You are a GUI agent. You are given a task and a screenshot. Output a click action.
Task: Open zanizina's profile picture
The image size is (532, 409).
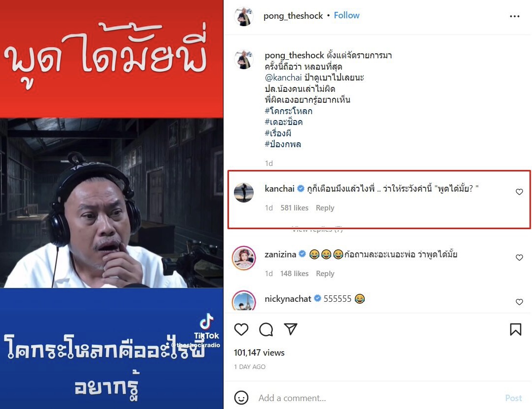pos(244,258)
